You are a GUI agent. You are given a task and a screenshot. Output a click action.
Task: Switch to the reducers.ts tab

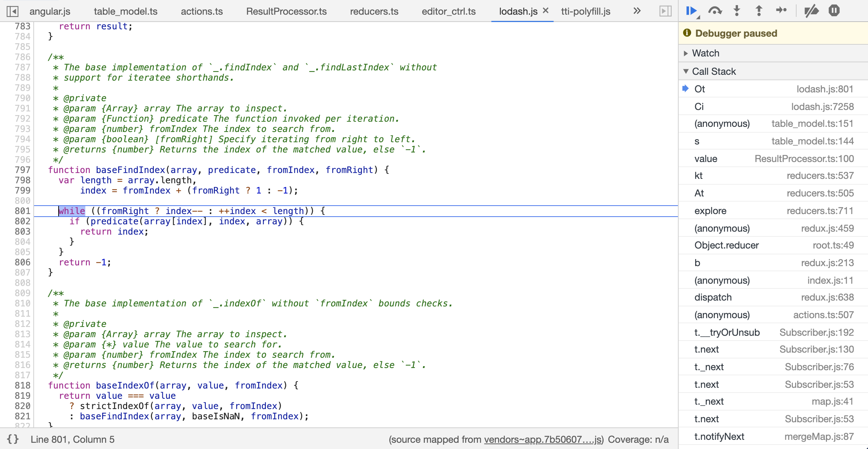click(374, 11)
